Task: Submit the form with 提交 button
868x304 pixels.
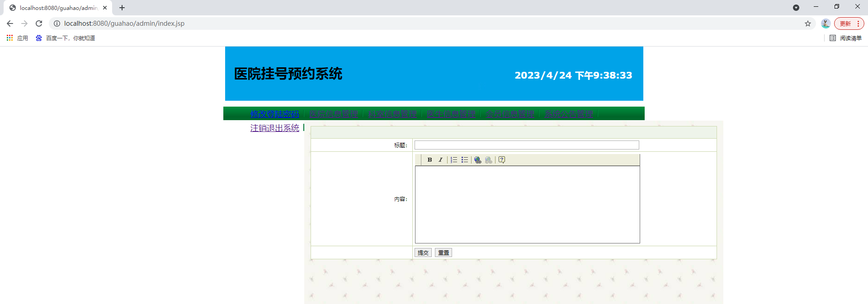Action: 423,253
